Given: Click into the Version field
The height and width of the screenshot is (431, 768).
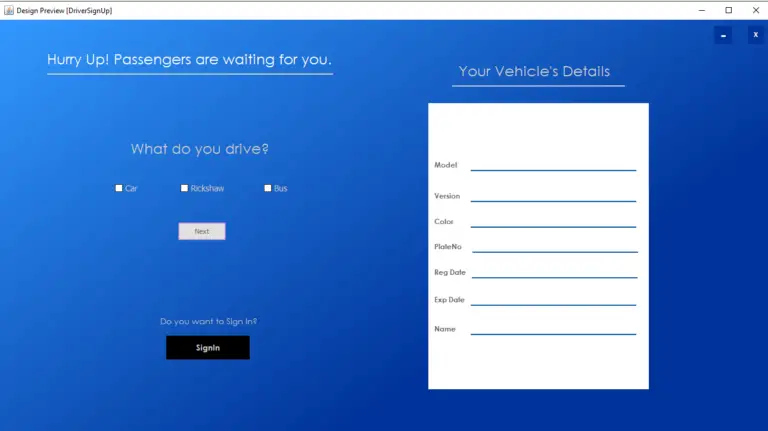Looking at the screenshot, I should (553, 196).
